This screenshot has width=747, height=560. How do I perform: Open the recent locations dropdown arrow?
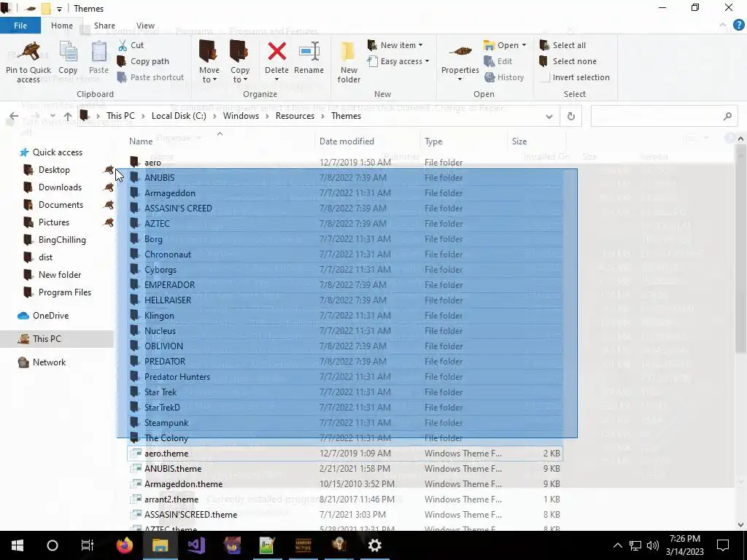coord(53,116)
